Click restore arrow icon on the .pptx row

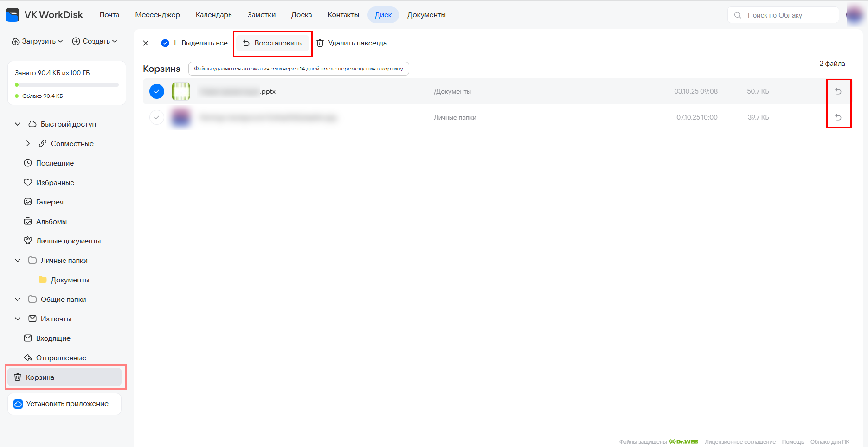838,91
